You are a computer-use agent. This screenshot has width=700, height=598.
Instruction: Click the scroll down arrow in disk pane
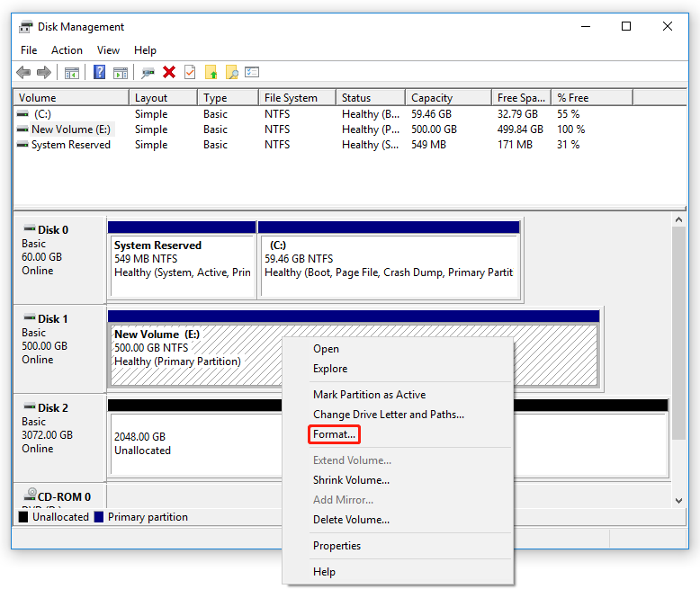(678, 501)
